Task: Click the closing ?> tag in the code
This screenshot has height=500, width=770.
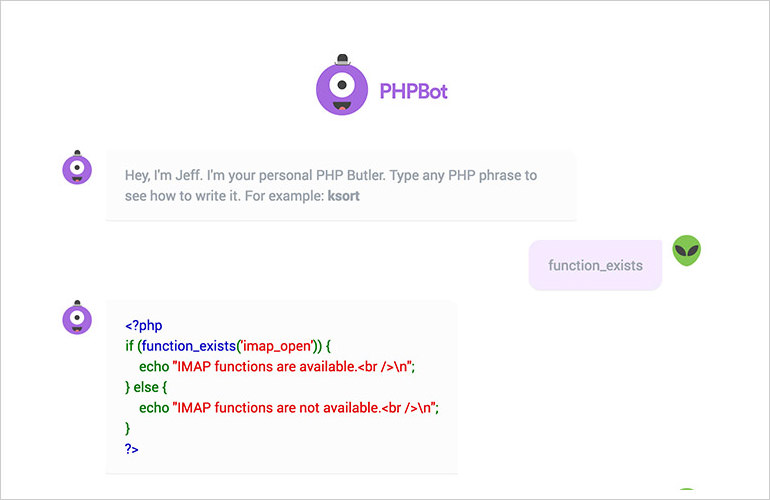Action: pos(132,449)
